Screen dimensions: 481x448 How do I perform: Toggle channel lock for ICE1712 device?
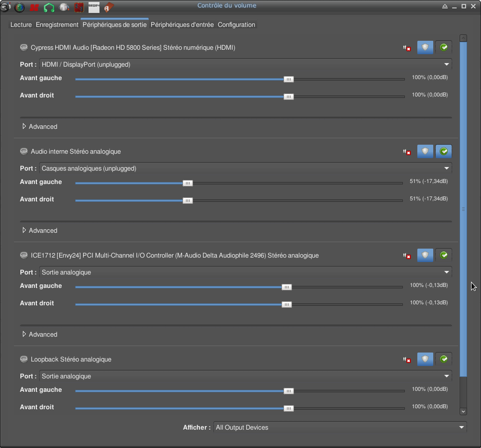[425, 255]
